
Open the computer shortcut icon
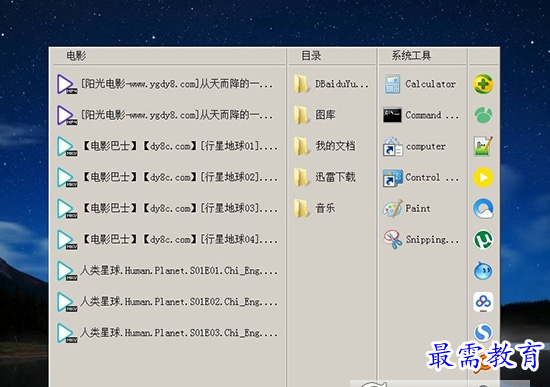[392, 147]
